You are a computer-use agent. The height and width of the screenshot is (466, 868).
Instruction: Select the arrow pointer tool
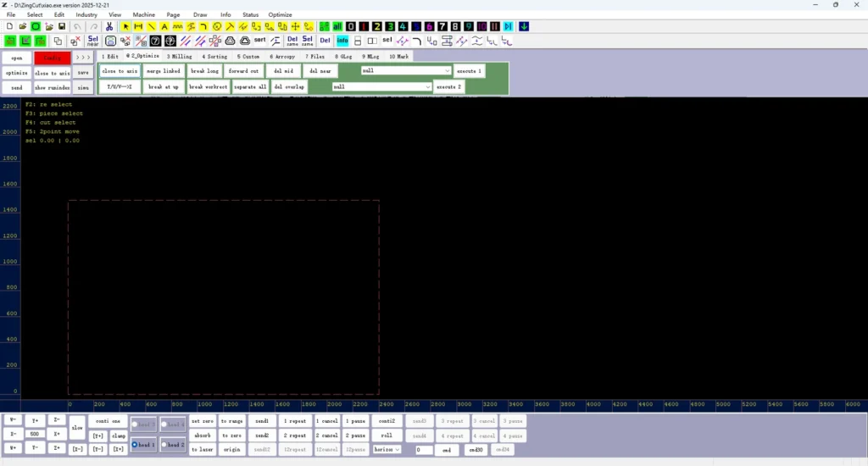pyautogui.click(x=125, y=26)
